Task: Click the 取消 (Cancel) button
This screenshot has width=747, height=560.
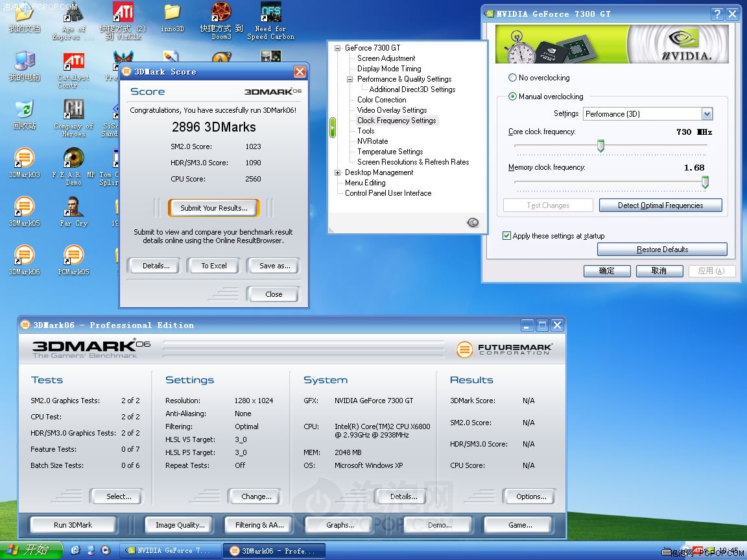Action: pos(659,271)
